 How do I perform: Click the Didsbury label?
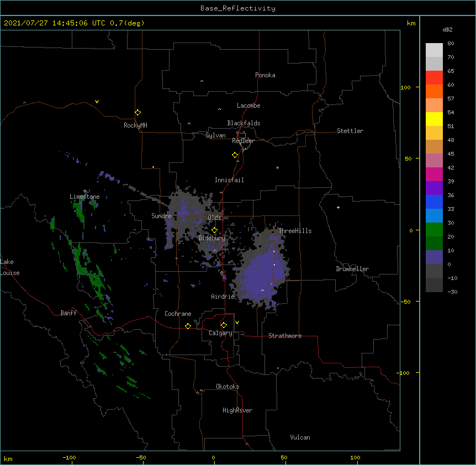(x=212, y=238)
